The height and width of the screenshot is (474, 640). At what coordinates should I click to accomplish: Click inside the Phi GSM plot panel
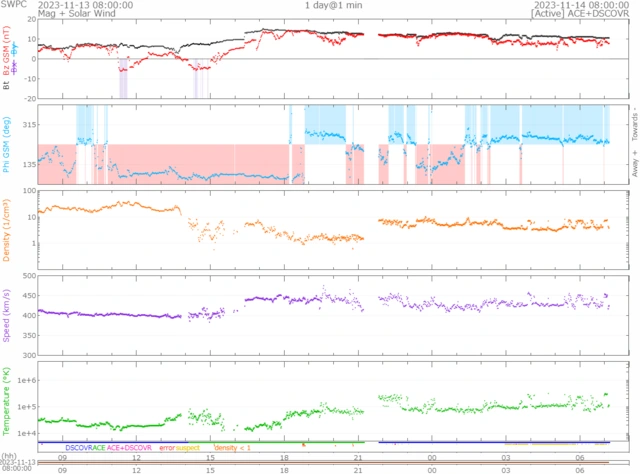[x=333, y=145]
